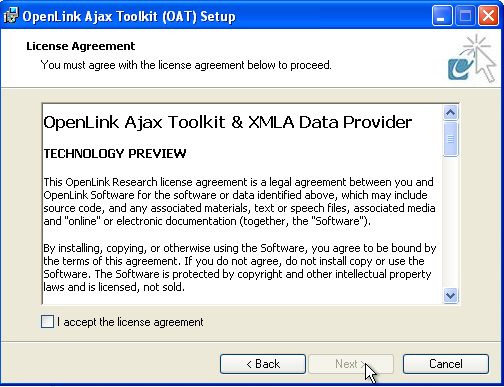The width and height of the screenshot is (504, 387).
Task: Click the 'You must agree with the license' subtitle
Action: [186, 65]
